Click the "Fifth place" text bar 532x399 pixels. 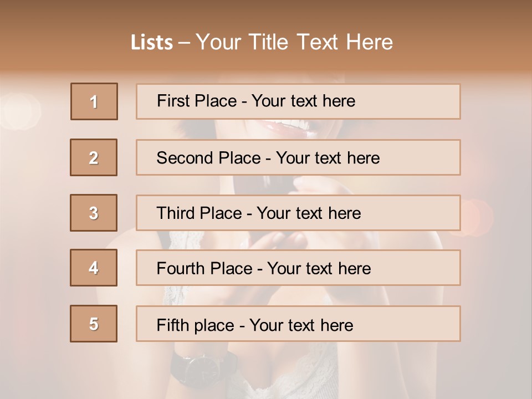298,324
